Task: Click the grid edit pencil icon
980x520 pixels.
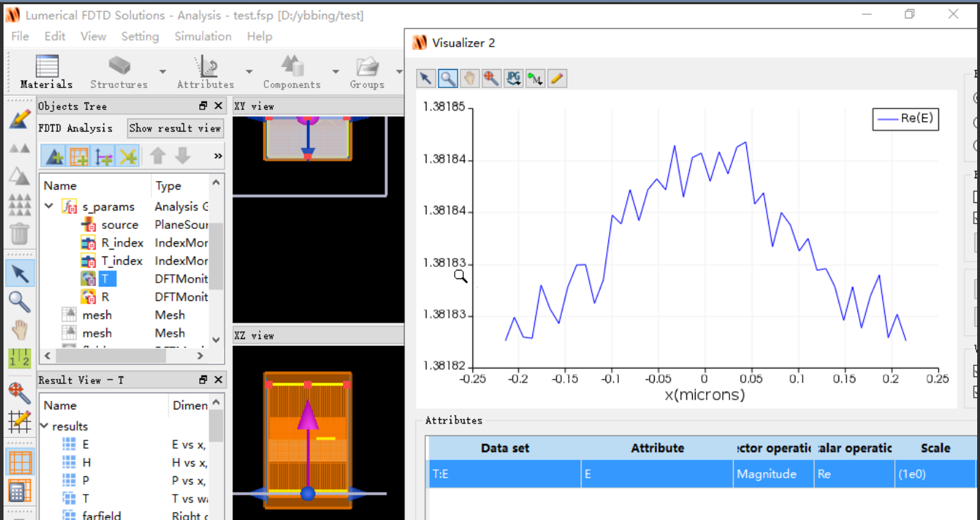Action: (20, 421)
